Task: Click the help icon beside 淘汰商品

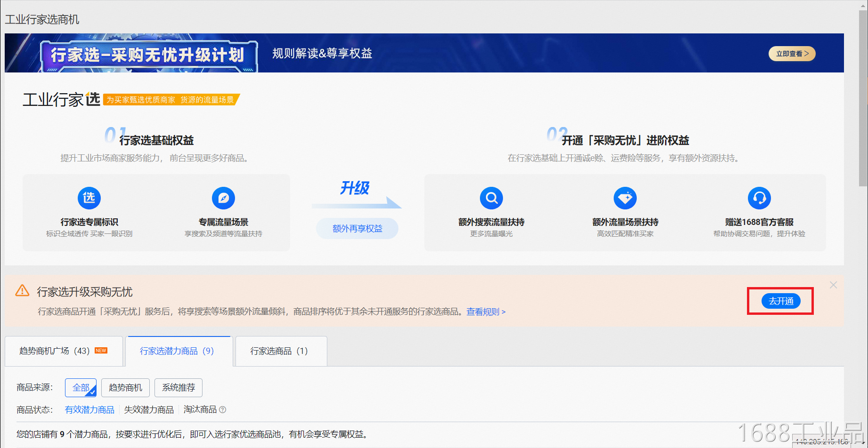Action: click(x=223, y=410)
